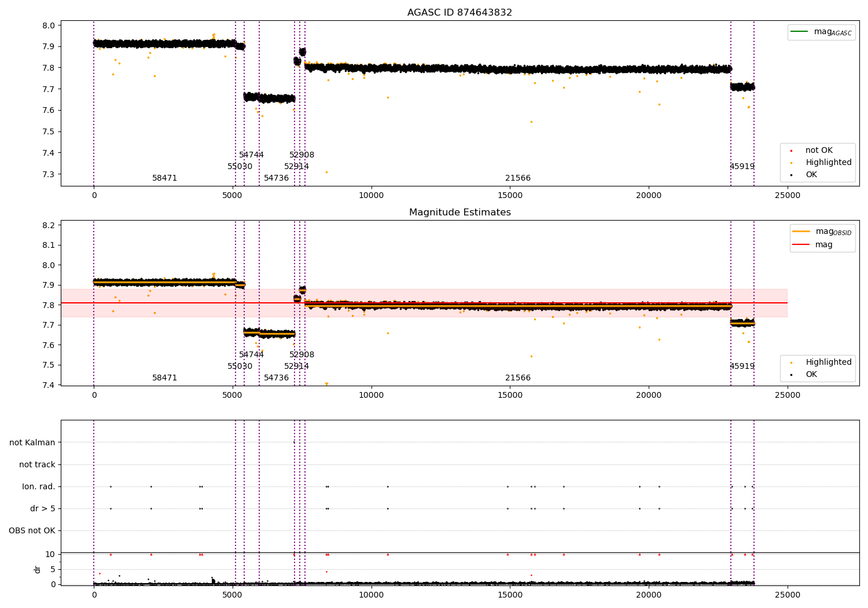Click the "OBS not OK" row label

32,530
